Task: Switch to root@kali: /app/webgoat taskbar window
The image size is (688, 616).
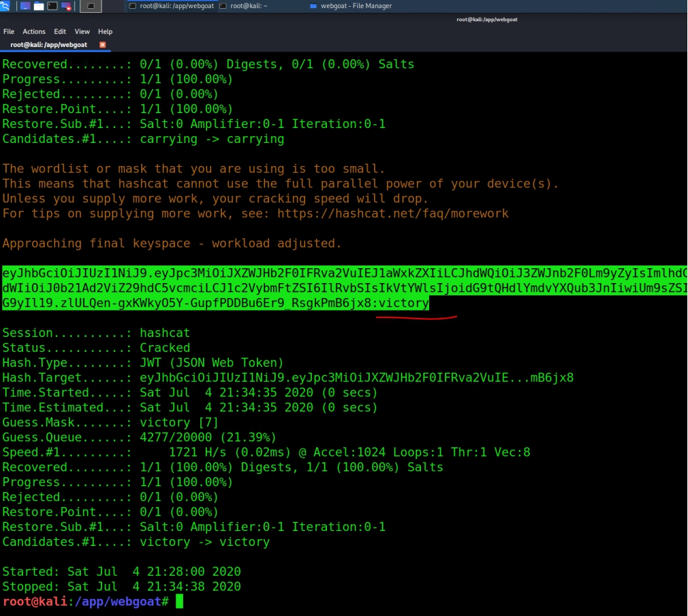Action: click(172, 5)
